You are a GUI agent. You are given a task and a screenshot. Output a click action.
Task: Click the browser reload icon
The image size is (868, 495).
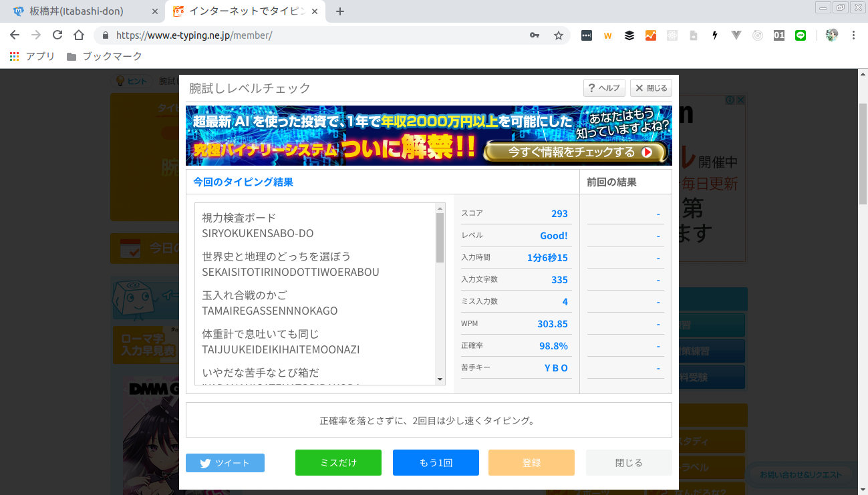[57, 35]
